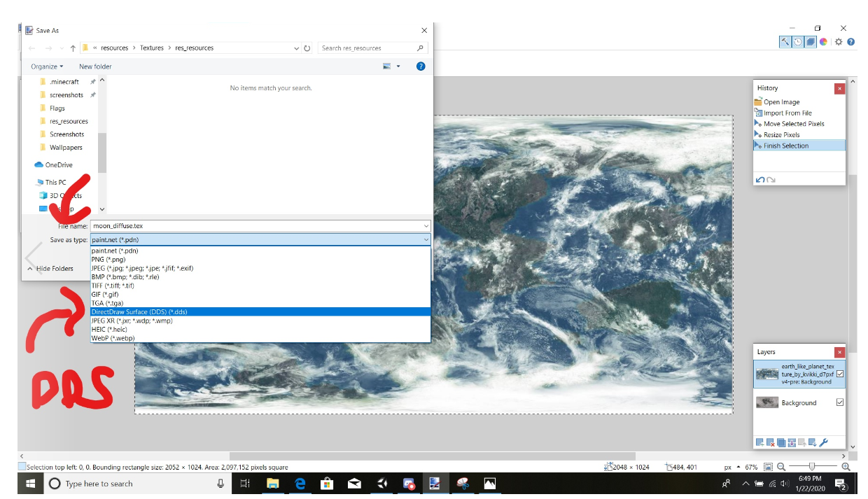
Task: Toggle the Tools window icon in paint.net
Action: (785, 42)
